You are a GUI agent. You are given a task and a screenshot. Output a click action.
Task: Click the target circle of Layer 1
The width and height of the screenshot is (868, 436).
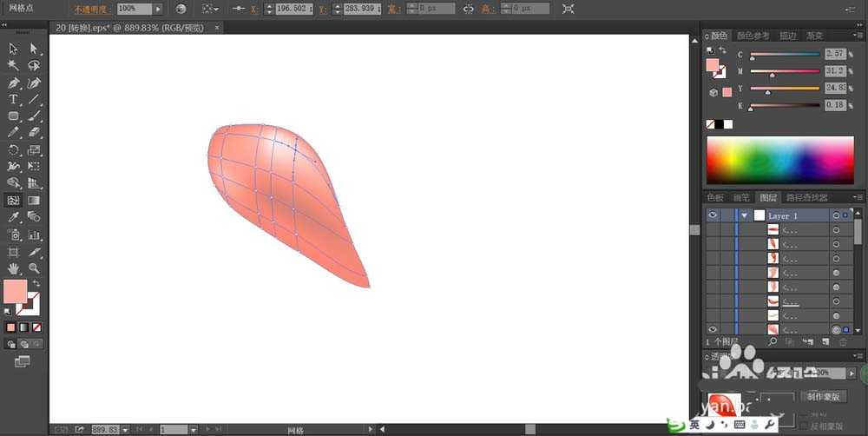pos(836,215)
